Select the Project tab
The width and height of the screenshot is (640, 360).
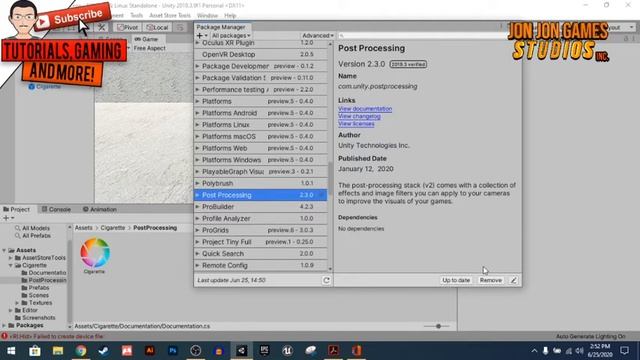coord(16,209)
